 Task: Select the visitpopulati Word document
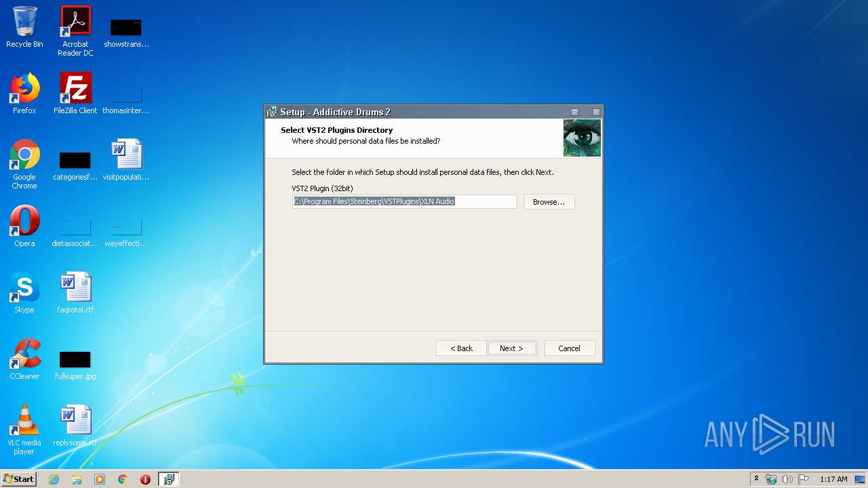coord(126,160)
